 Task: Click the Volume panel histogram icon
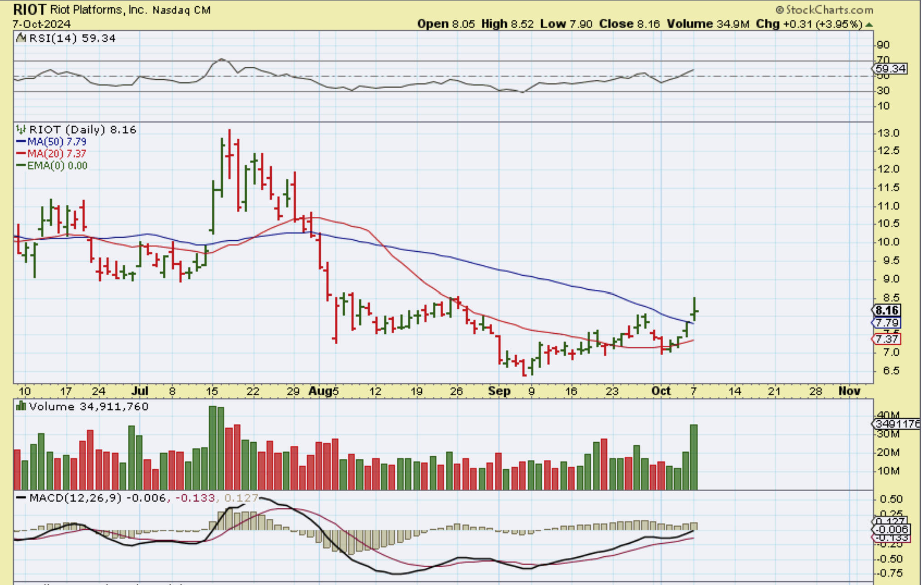tap(21, 406)
